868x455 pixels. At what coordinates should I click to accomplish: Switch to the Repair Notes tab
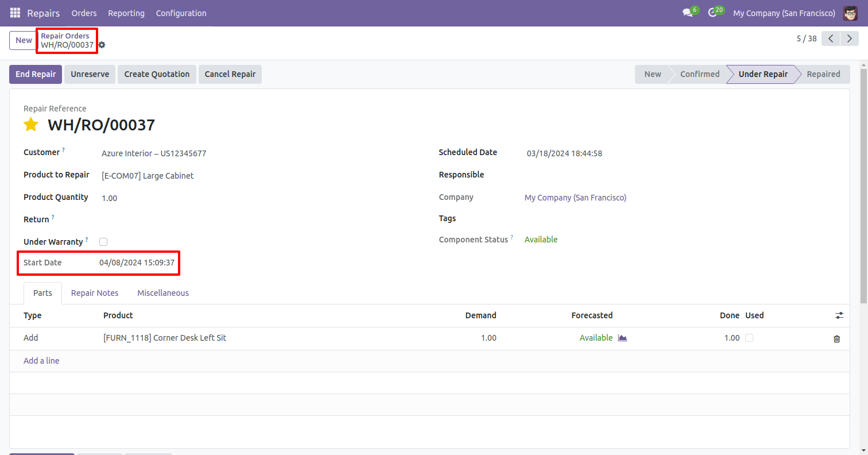coord(95,293)
